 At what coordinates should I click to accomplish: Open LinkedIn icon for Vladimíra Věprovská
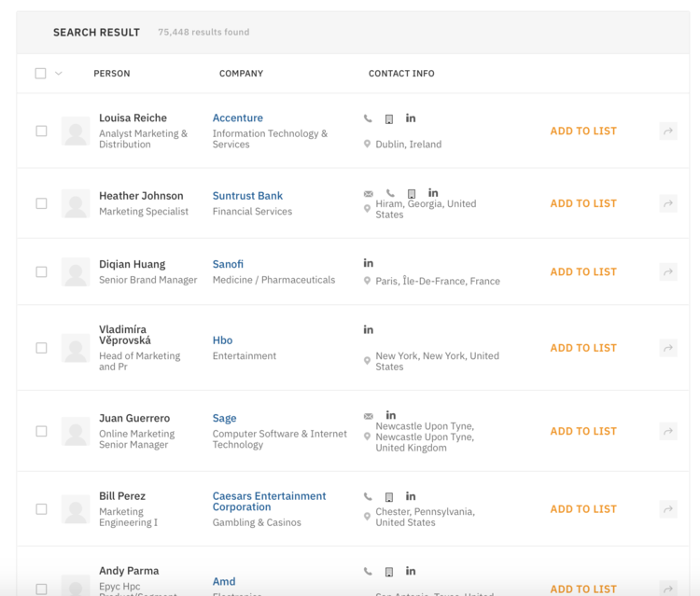(369, 329)
